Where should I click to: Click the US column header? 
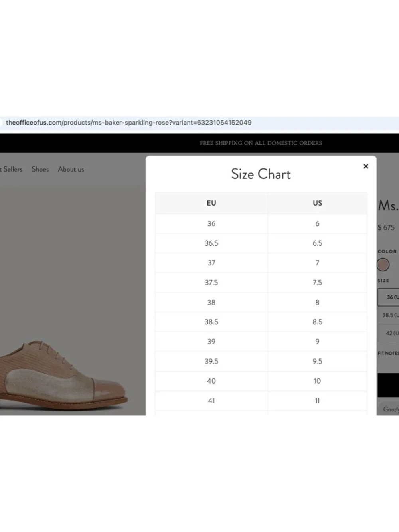(x=317, y=203)
